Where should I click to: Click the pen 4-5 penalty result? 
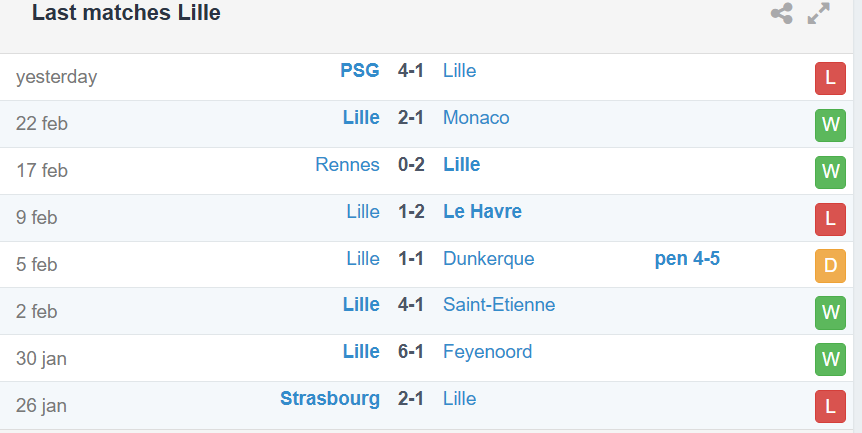[687, 259]
